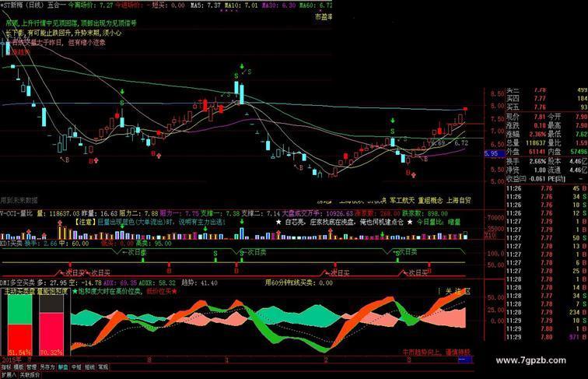Click the last 次日买 label in KDJ panel
This screenshot has width=588, height=379.
(x=415, y=273)
